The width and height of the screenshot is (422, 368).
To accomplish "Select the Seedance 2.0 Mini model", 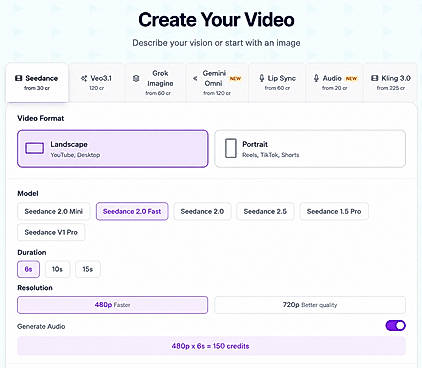I will [54, 211].
